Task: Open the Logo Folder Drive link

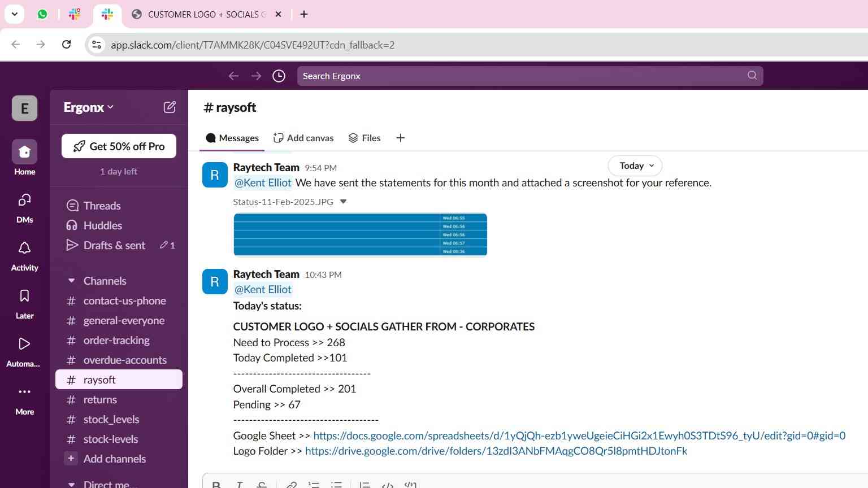Action: (x=496, y=451)
